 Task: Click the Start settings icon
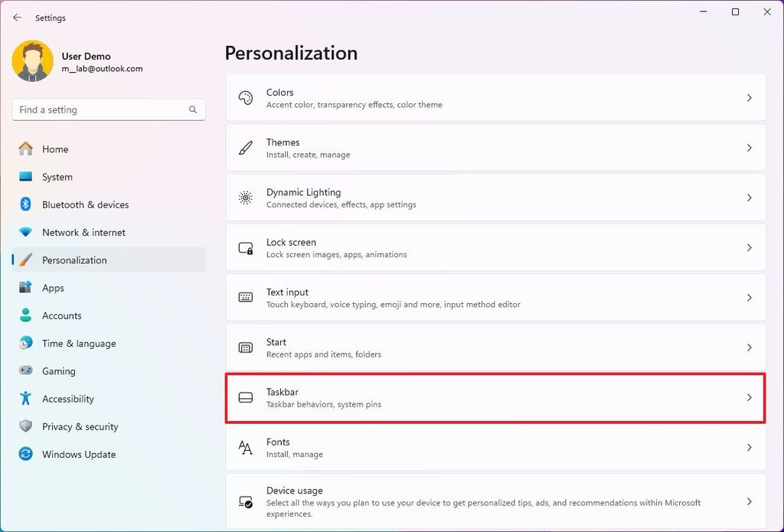point(245,348)
